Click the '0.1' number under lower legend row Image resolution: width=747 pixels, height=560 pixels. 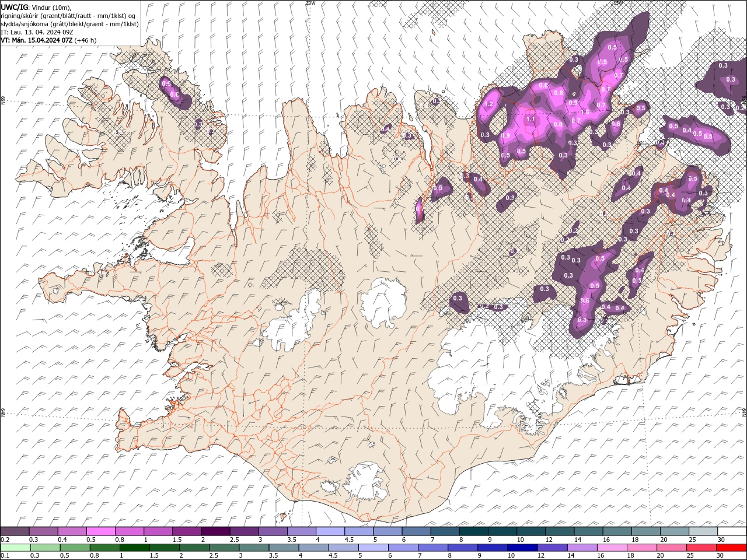coord(5,556)
